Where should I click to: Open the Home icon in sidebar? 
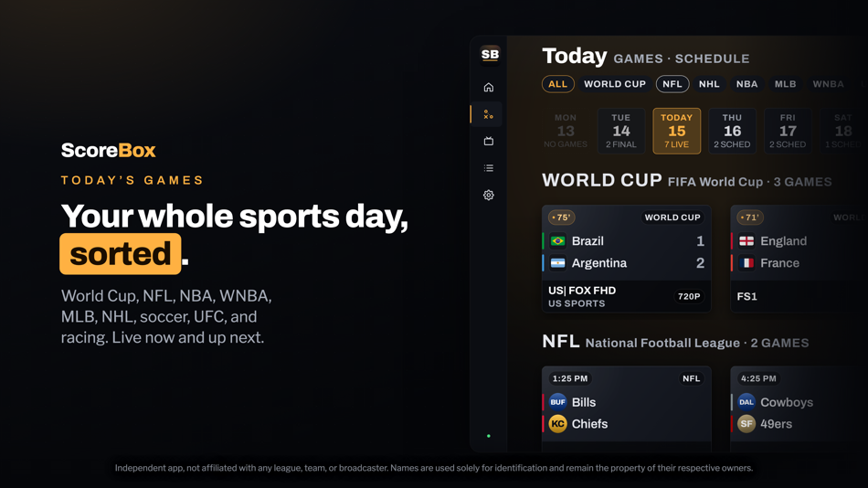click(x=488, y=88)
